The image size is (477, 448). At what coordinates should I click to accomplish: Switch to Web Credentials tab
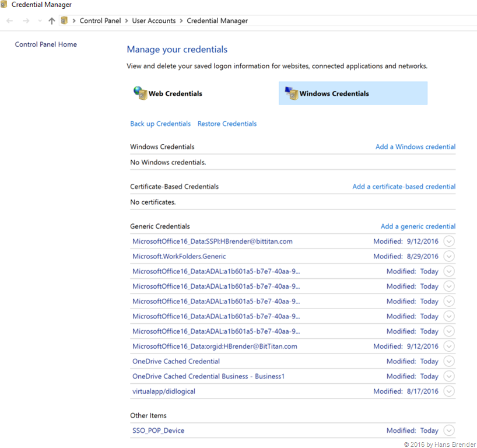click(x=175, y=93)
